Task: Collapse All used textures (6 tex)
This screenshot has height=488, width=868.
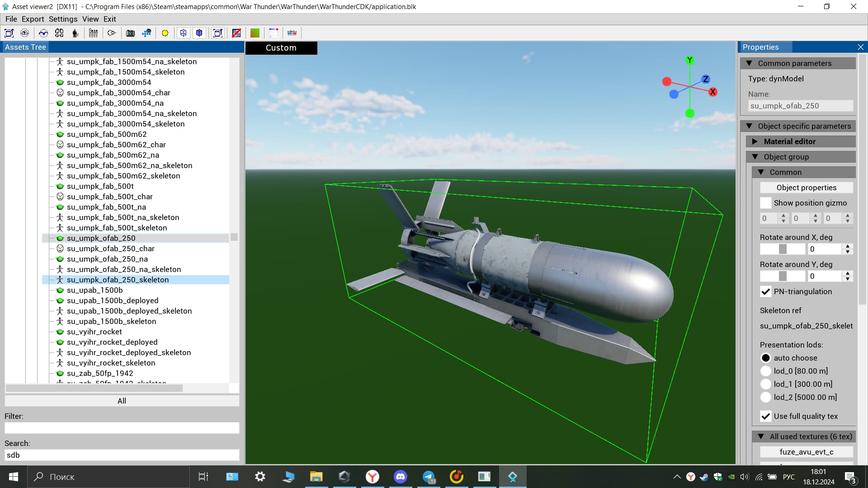Action: coord(804,436)
